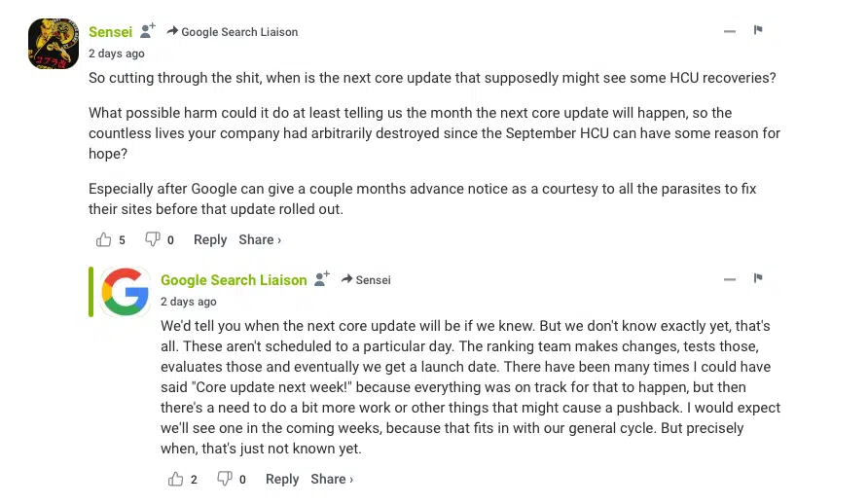Expand Share options on Sensei's comment
Image resolution: width=868 pixels, height=504 pixels.
tap(260, 239)
